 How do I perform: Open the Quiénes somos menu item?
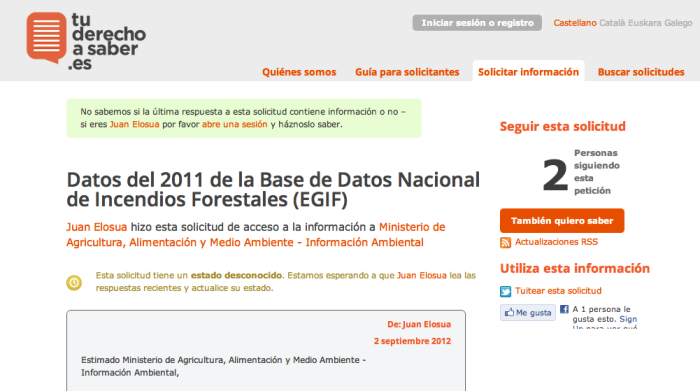click(299, 72)
